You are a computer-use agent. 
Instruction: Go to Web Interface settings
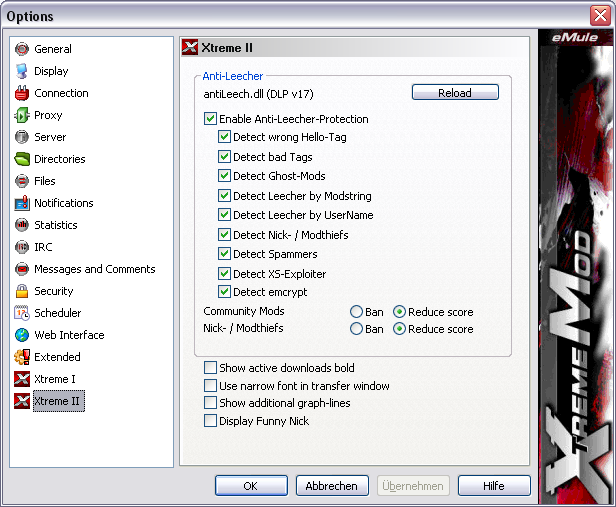69,335
